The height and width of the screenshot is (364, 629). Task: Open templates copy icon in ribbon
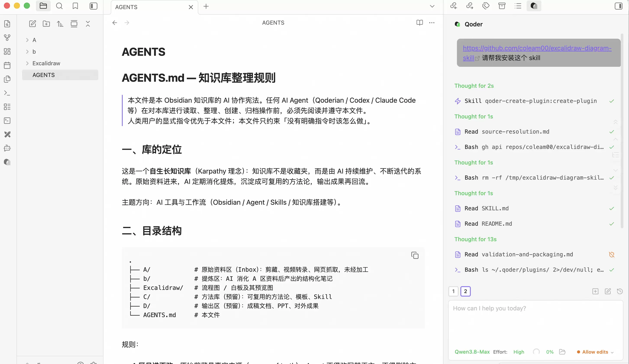7,79
